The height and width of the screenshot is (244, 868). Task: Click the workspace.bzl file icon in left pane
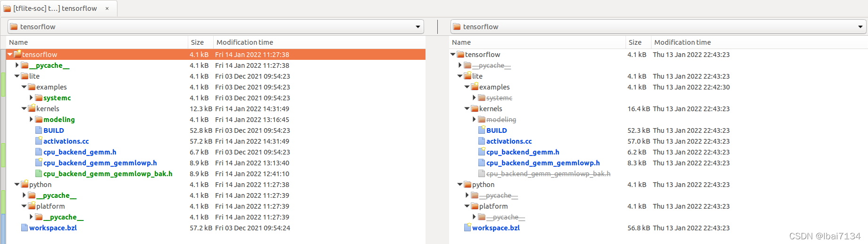click(x=25, y=228)
